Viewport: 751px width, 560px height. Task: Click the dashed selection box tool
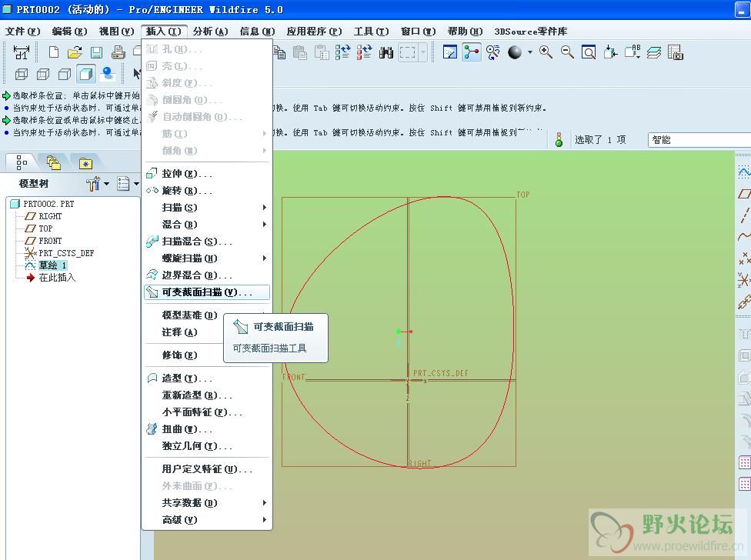[407, 52]
